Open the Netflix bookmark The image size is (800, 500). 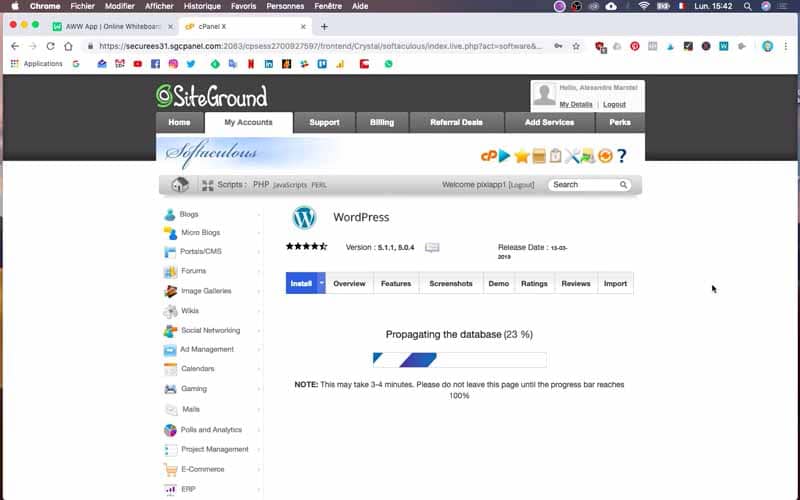[x=251, y=64]
